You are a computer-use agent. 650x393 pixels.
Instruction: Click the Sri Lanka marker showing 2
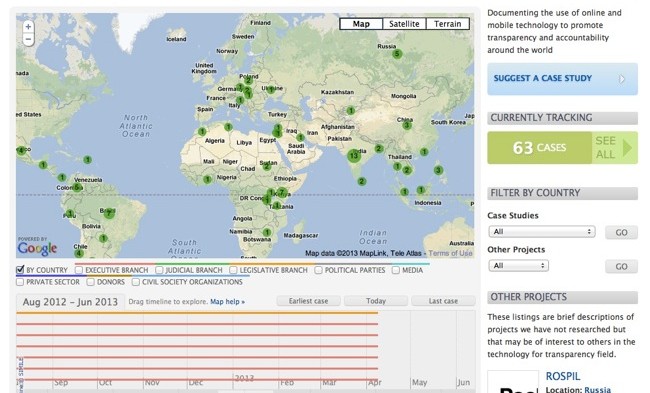(362, 181)
